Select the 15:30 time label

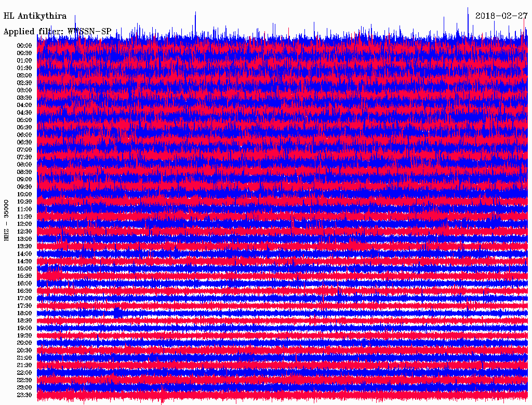coord(24,276)
